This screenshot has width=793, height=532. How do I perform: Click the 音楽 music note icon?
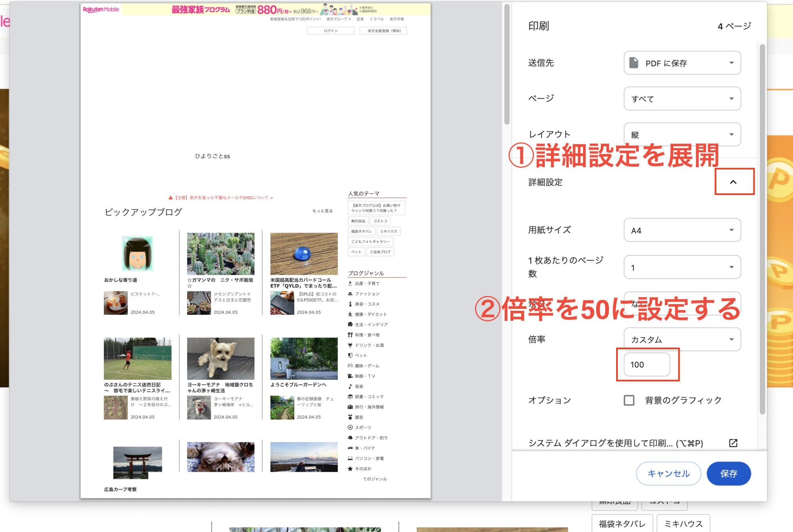[350, 386]
